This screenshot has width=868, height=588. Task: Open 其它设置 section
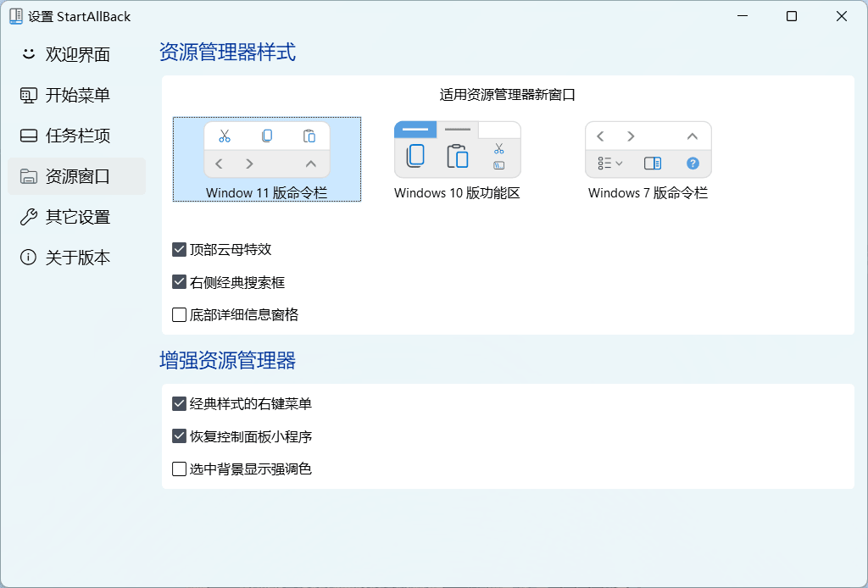77,217
